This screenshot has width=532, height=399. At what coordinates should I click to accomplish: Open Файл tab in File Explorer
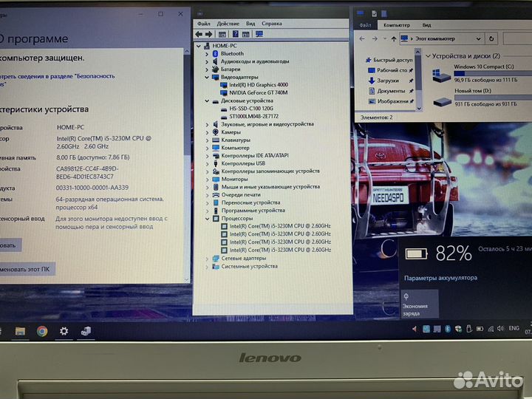click(365, 25)
